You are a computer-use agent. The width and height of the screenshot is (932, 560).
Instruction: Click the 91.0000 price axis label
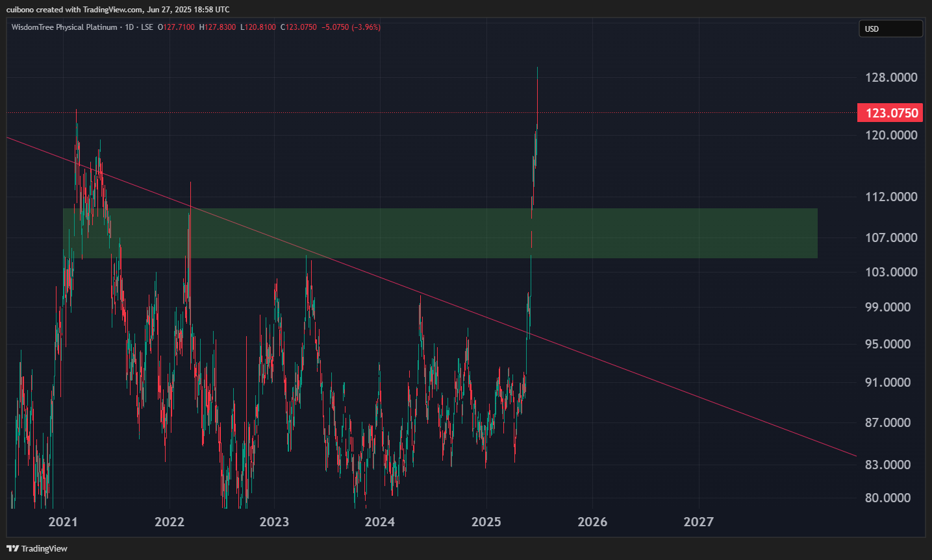pos(888,382)
